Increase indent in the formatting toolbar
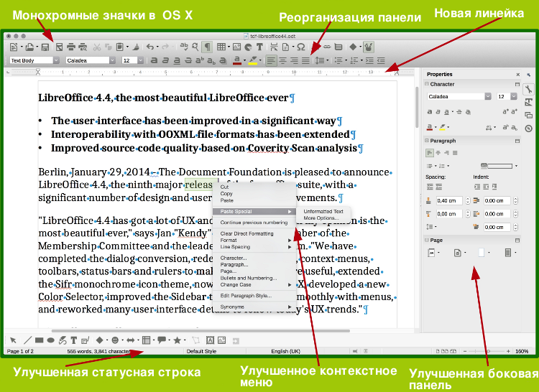539x392 pixels. 369,60
